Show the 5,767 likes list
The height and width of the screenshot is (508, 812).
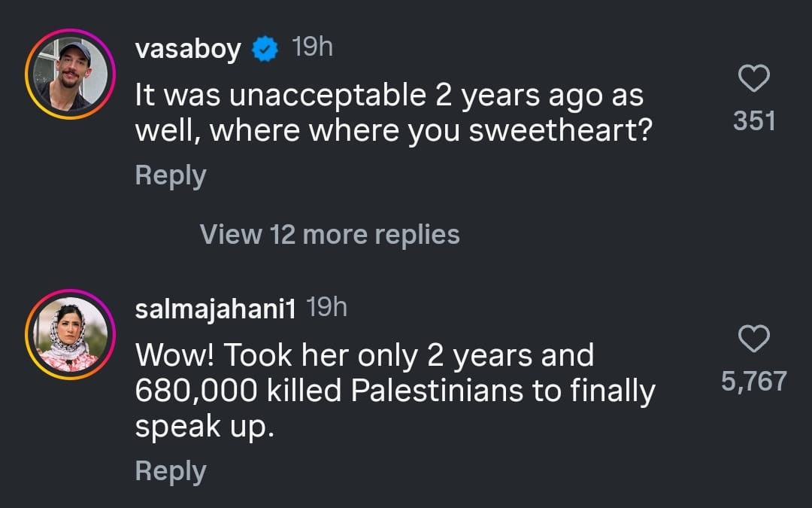point(754,382)
